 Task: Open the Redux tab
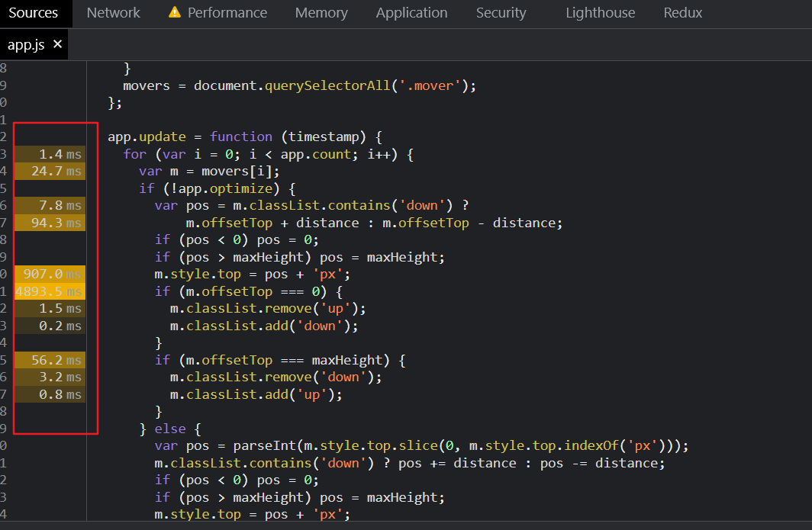(683, 13)
